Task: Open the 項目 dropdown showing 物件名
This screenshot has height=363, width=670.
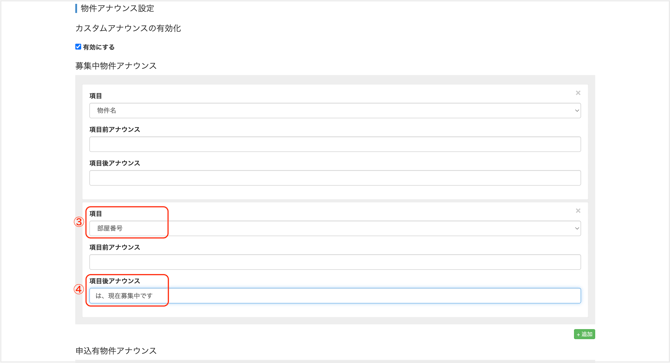Action: 335,111
